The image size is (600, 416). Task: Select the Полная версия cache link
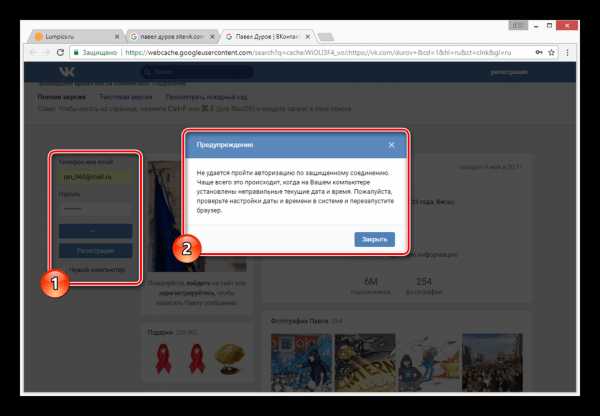click(62, 97)
